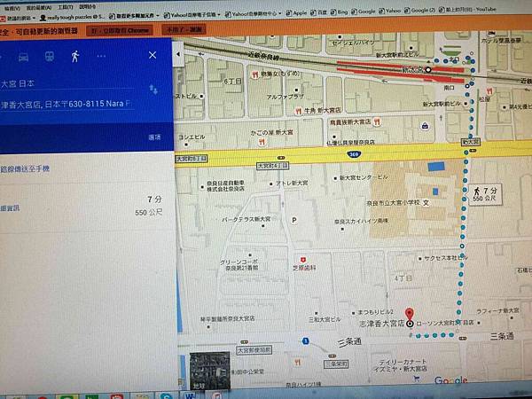
Task: Click 新大宮 station marker on map
Action: point(428,70)
